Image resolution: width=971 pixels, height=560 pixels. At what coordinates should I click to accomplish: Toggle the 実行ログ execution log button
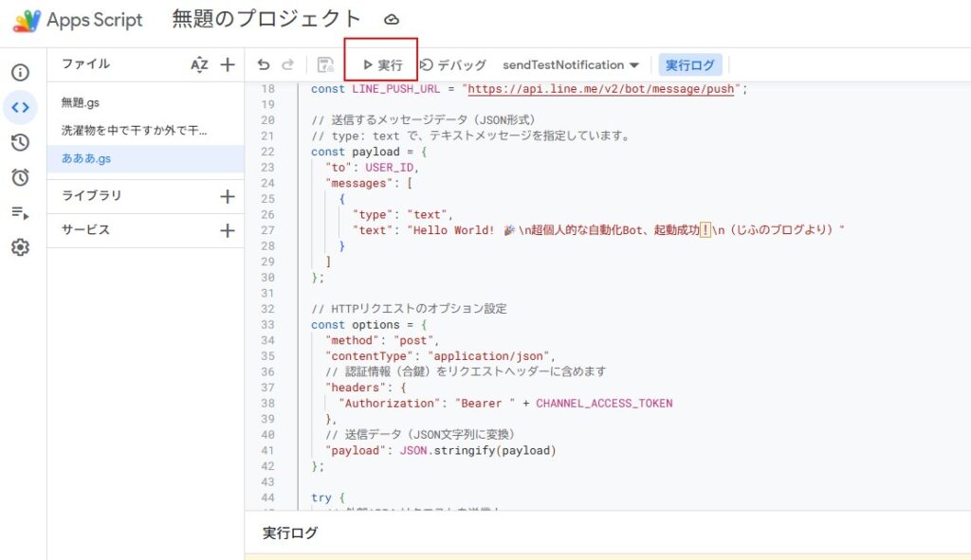pos(690,64)
